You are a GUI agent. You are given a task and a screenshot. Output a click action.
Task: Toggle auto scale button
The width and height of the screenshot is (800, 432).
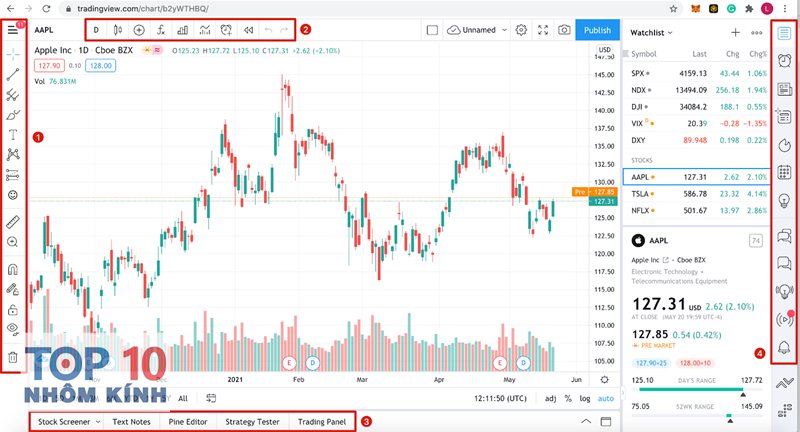606,398
